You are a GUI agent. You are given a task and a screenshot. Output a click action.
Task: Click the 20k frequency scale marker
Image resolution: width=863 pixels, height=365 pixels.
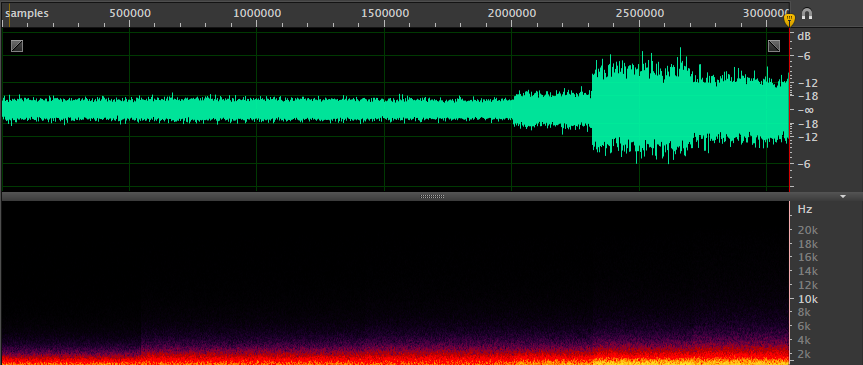tap(808, 230)
